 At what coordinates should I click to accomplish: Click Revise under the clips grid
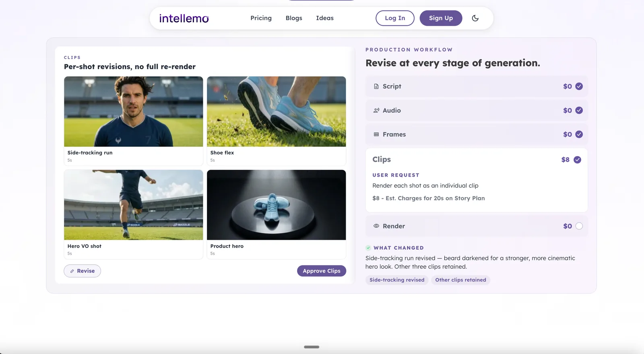pyautogui.click(x=83, y=271)
